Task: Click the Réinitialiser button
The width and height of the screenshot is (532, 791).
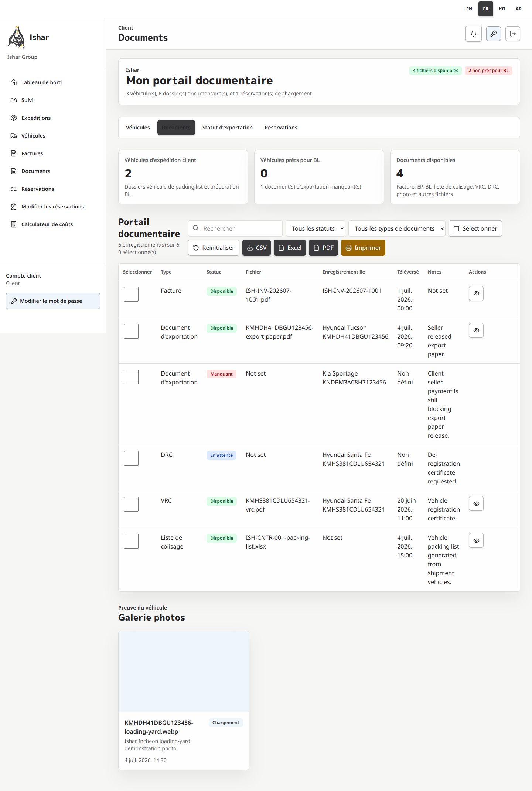Action: coord(214,248)
